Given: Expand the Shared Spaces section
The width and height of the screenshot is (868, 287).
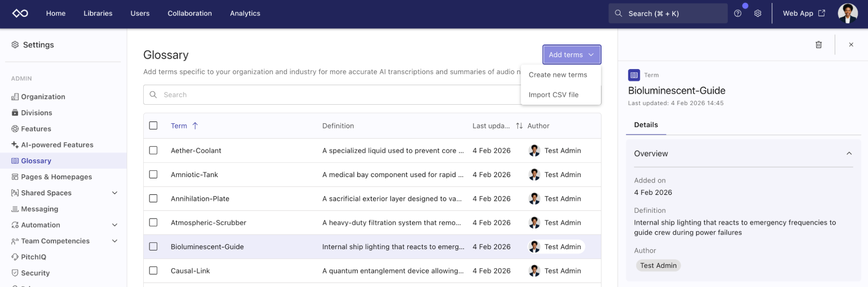Looking at the screenshot, I should click(115, 193).
